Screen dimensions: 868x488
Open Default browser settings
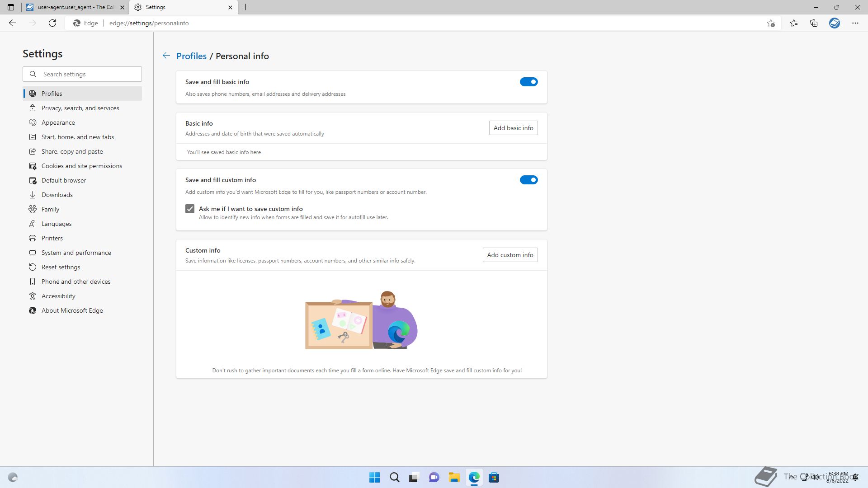pyautogui.click(x=82, y=180)
